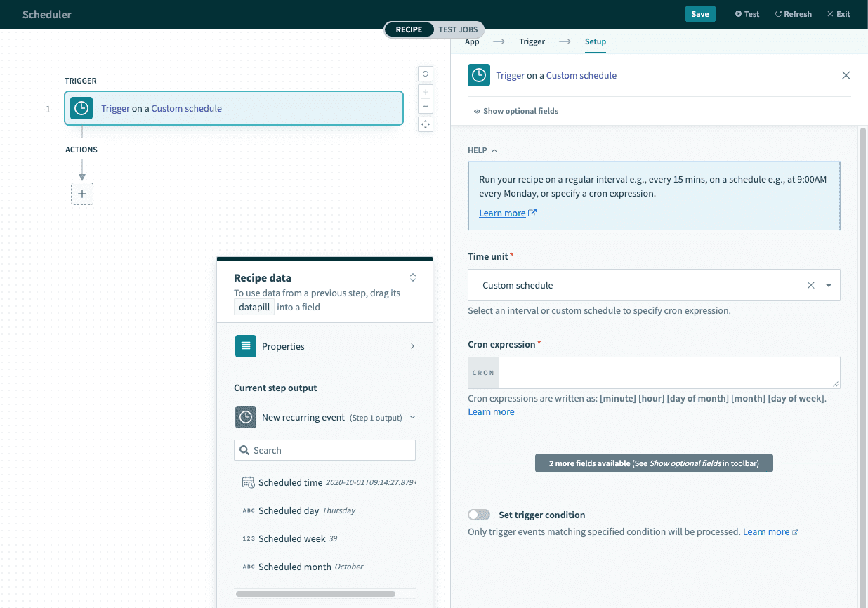
Task: Click the Save button
Action: pos(700,13)
